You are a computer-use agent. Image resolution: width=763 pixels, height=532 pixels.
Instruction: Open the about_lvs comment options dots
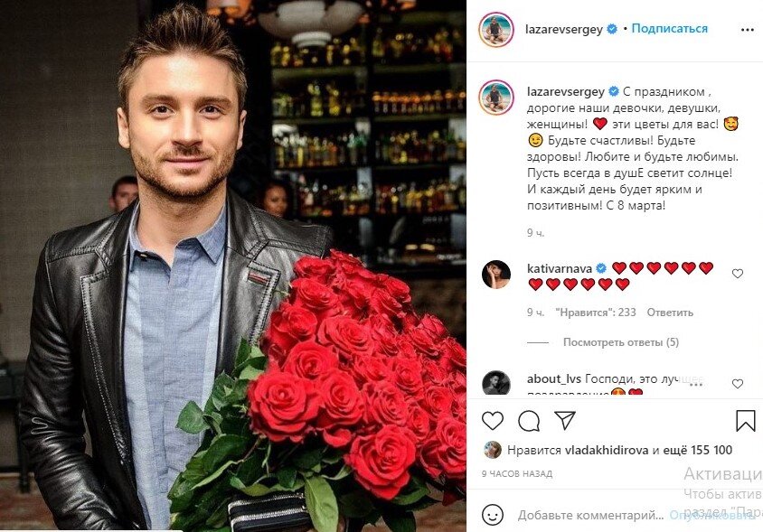696,385
